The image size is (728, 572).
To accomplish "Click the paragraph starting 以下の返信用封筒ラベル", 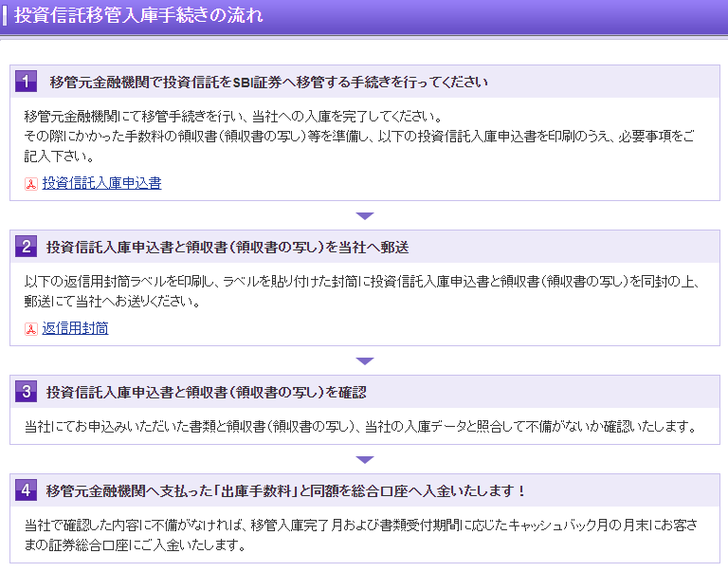I will (x=362, y=291).
